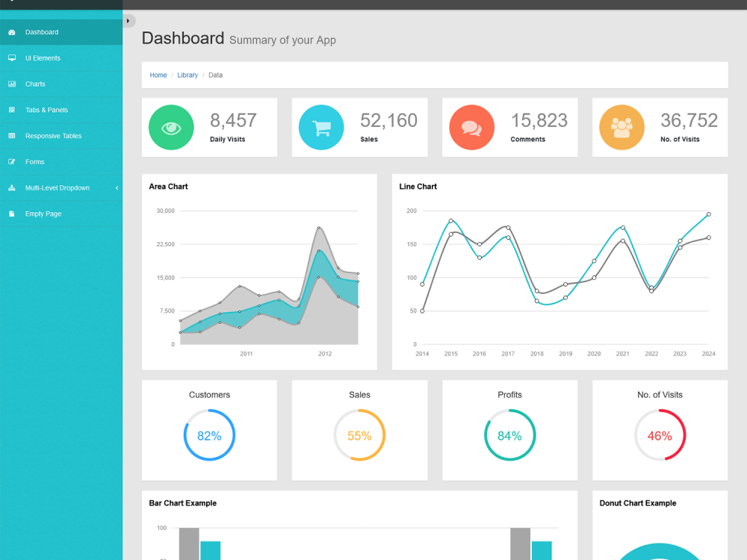Select the Dashboard sidebar icon
747x560 pixels.
tap(11, 32)
